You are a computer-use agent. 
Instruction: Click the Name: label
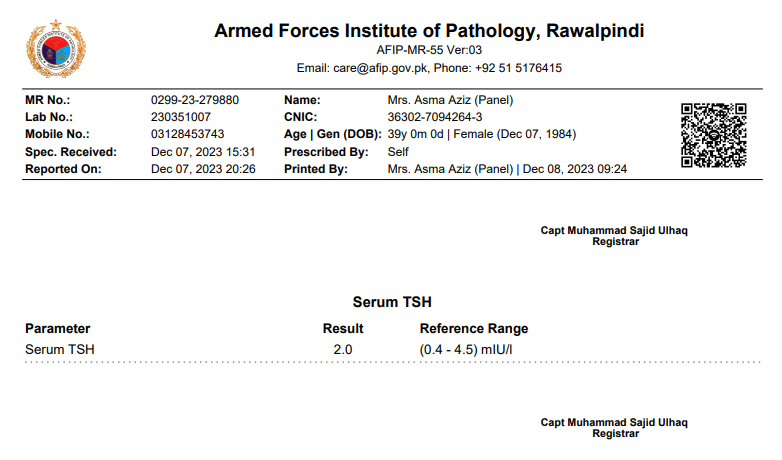pos(302,100)
